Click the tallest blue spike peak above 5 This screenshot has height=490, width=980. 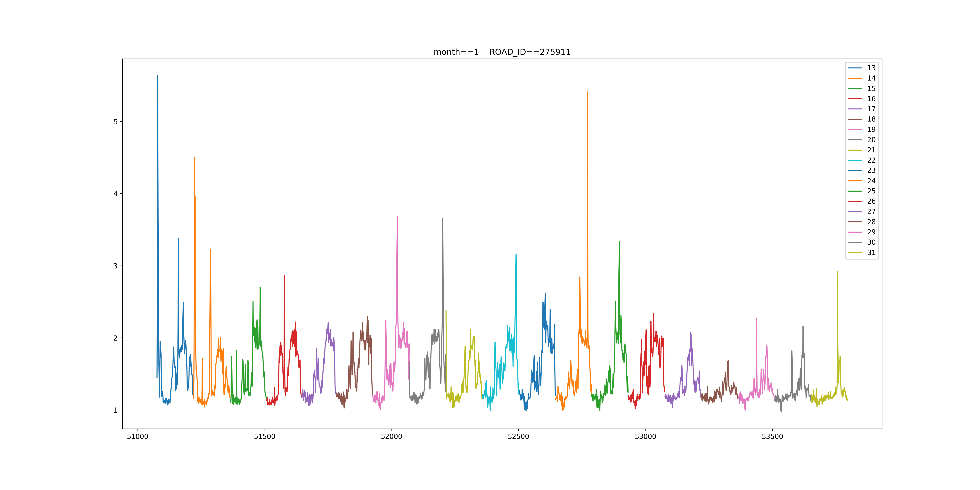pyautogui.click(x=158, y=76)
